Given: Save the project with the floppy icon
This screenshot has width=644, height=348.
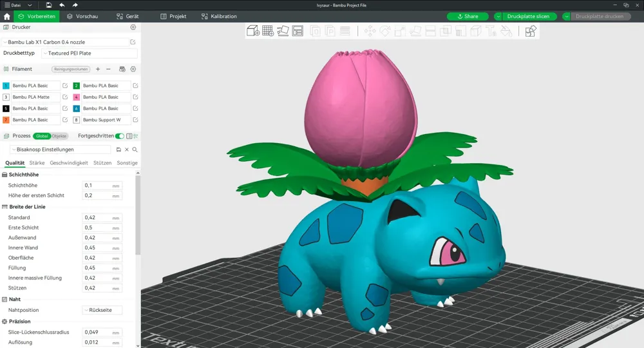Looking at the screenshot, I should 49,5.
